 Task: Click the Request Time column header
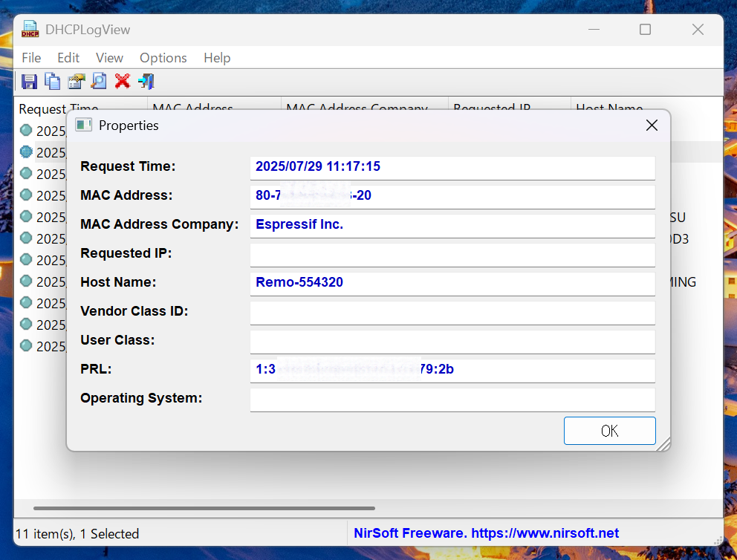(x=81, y=107)
